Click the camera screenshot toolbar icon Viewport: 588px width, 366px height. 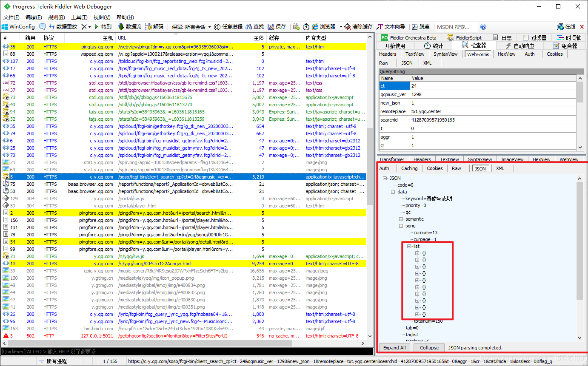click(x=296, y=27)
